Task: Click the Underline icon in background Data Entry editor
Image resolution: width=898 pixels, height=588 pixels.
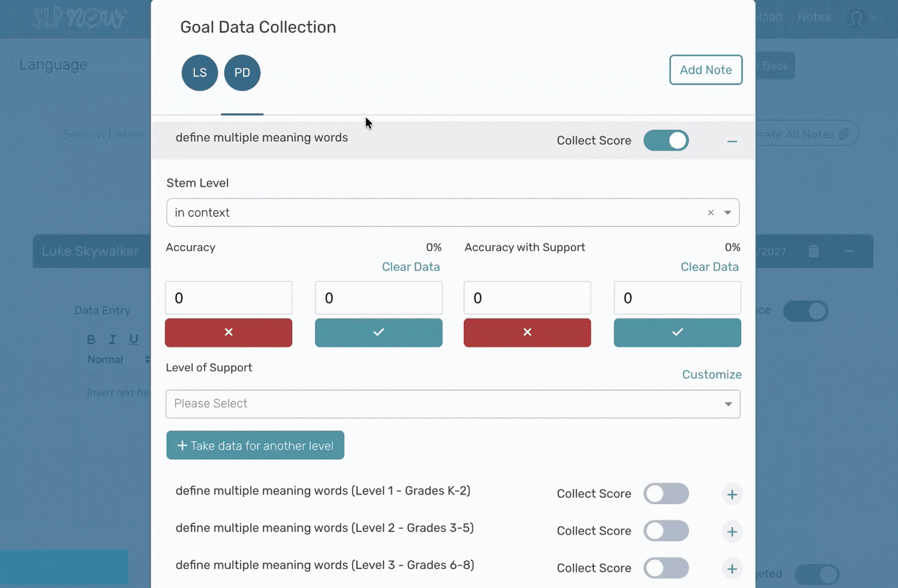Action: tap(134, 340)
